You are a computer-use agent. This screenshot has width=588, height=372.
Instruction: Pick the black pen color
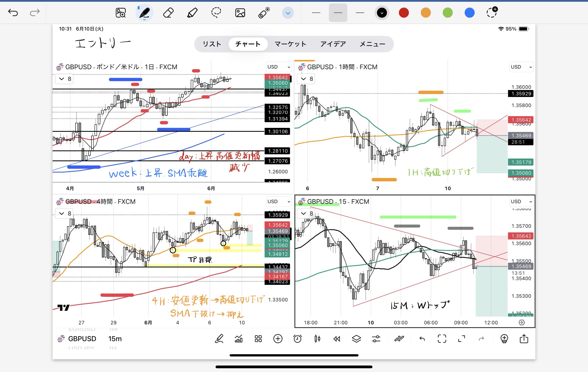click(382, 13)
